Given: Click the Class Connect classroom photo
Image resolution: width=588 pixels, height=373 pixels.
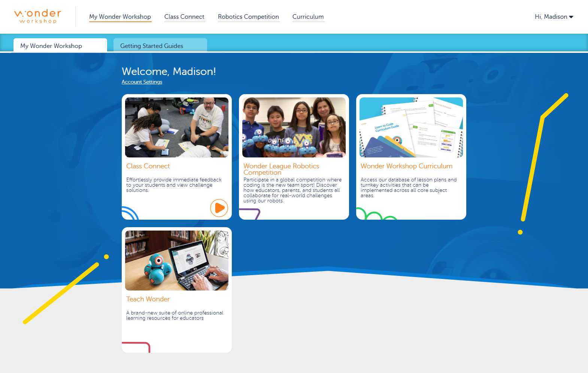Looking at the screenshot, I should click(x=177, y=127).
